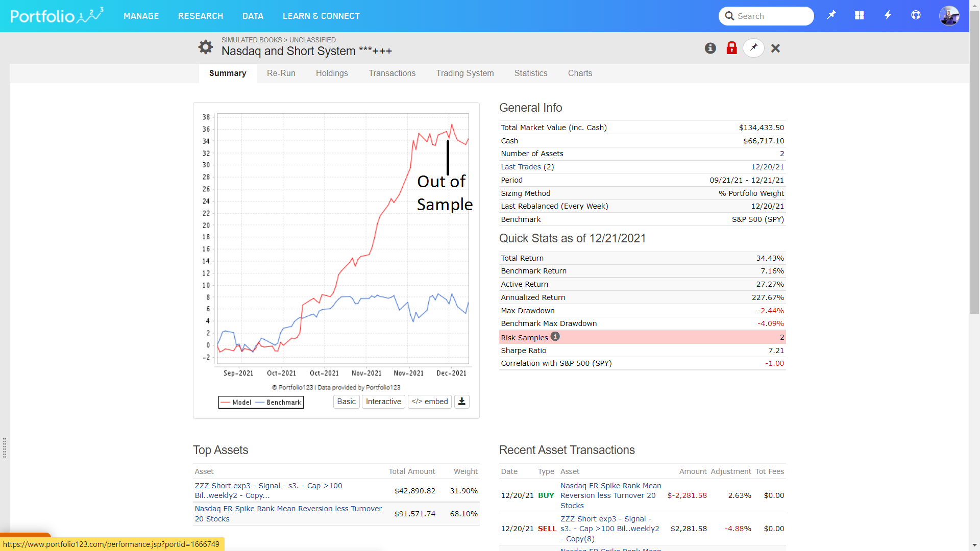Open the Last Trades link
Screen dimensions: 980x551
click(x=521, y=167)
